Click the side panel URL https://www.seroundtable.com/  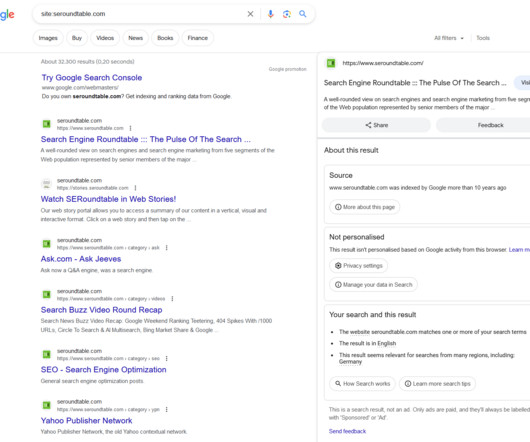(383, 63)
